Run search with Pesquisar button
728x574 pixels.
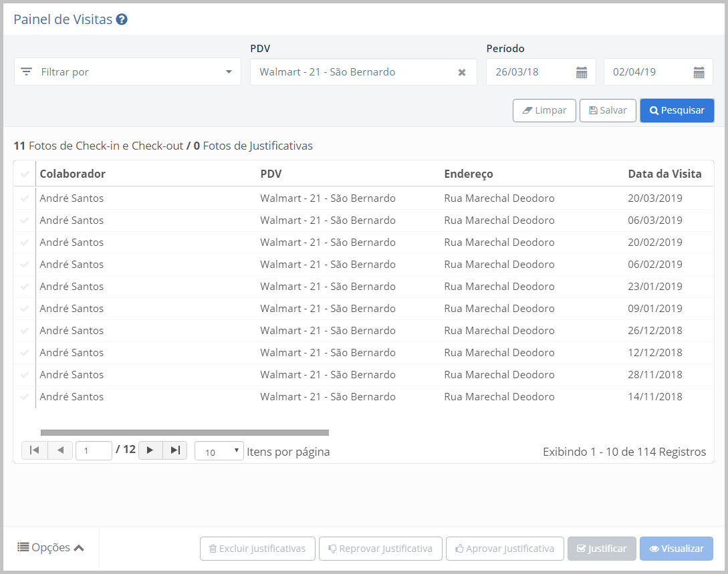click(677, 110)
